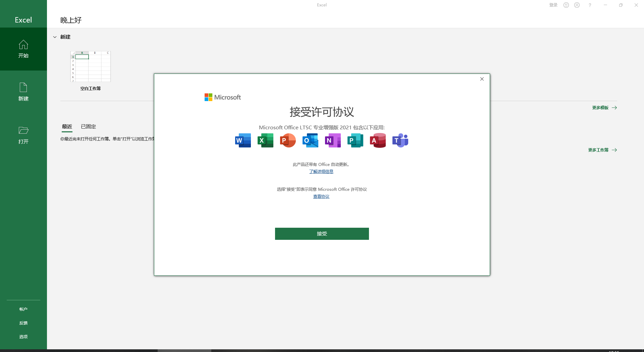Switch to the 已固定 tab
644x352 pixels.
point(88,127)
